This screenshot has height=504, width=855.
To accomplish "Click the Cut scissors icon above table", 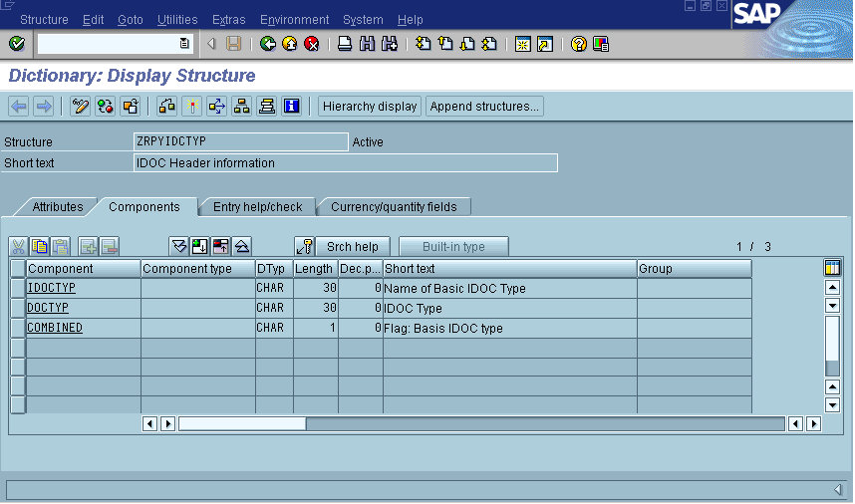I will point(19,247).
